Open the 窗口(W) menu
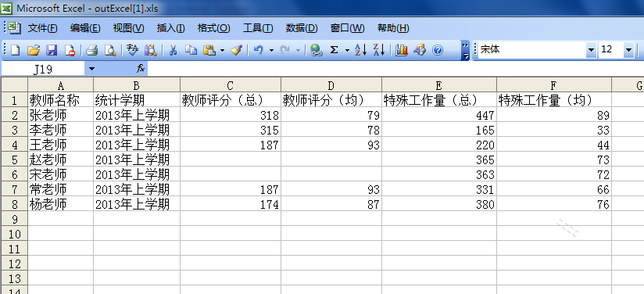This screenshot has height=294, width=644. tap(347, 28)
